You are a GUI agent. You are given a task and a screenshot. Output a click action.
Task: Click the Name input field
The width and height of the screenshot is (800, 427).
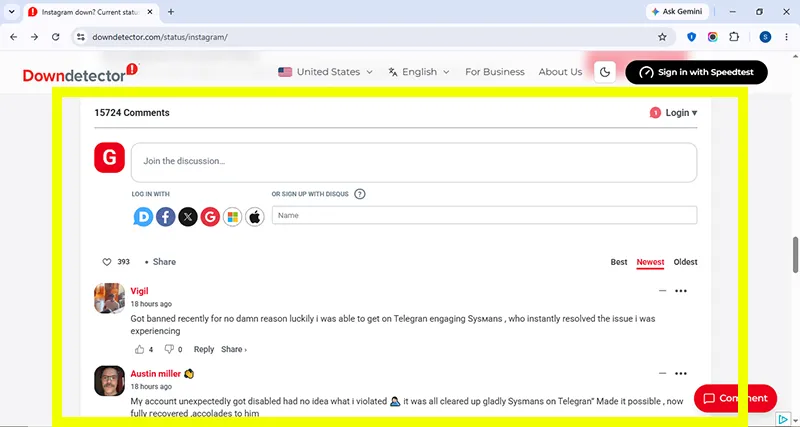point(484,215)
